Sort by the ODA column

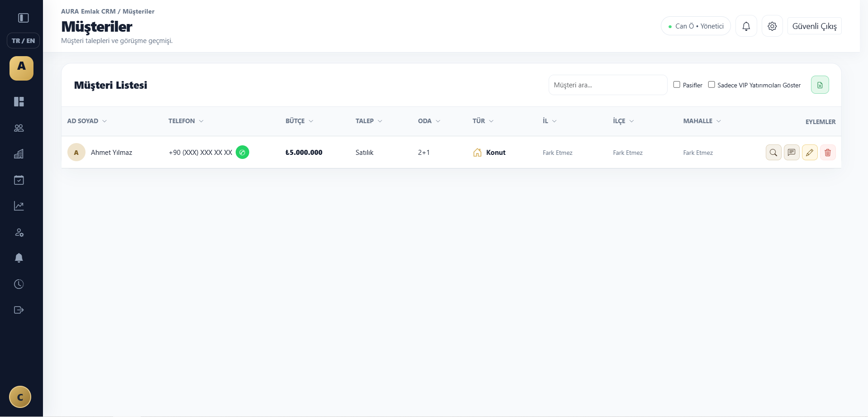click(x=429, y=121)
